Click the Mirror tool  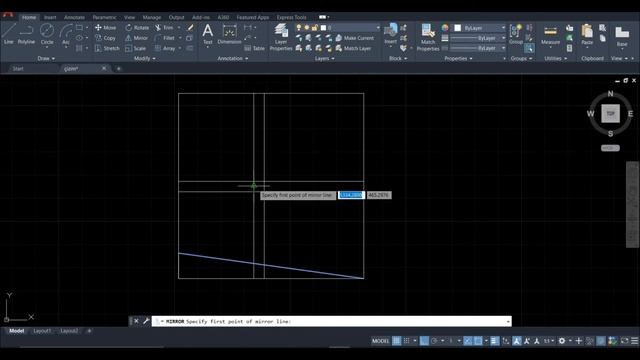[x=137, y=38]
